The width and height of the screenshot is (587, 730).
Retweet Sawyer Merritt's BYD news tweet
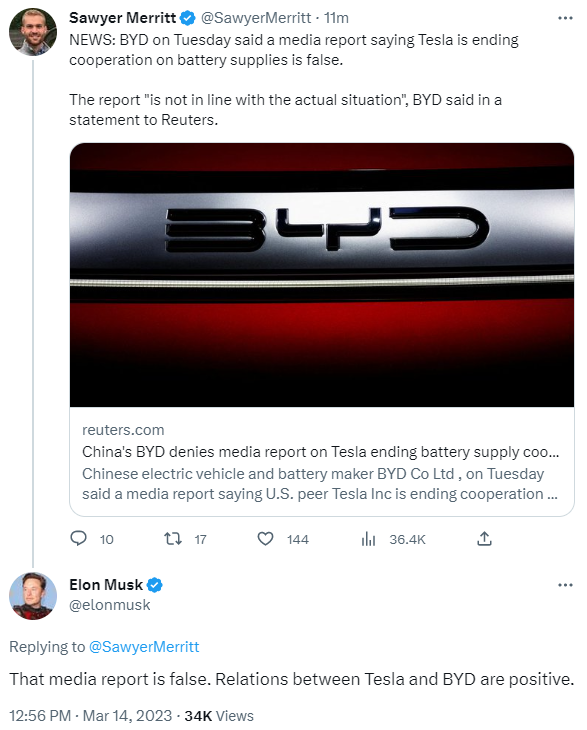point(173,539)
